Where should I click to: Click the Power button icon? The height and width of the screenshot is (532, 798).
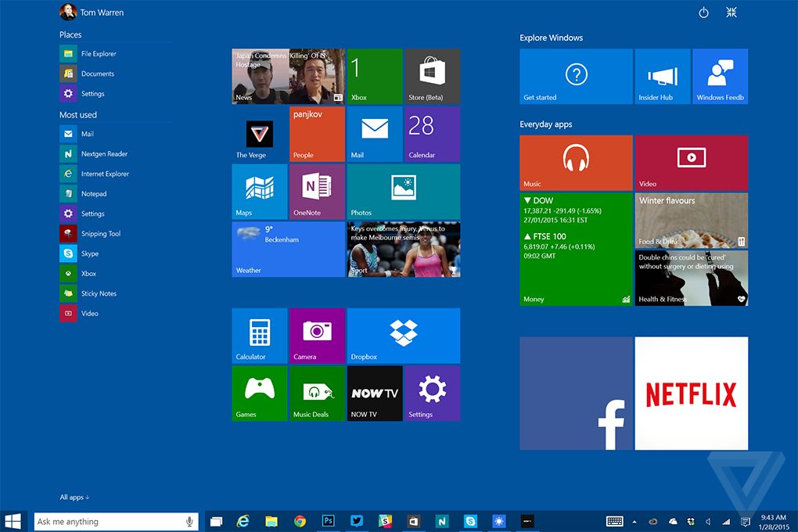tap(703, 13)
